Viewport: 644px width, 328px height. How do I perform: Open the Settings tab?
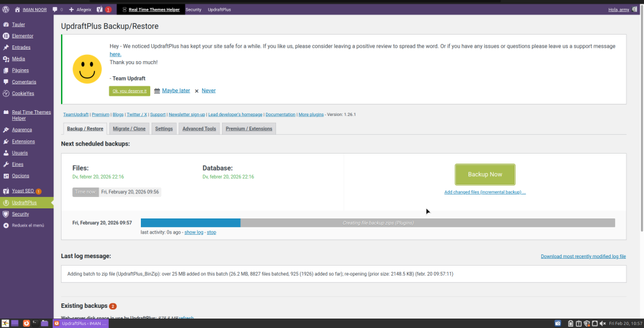(164, 128)
